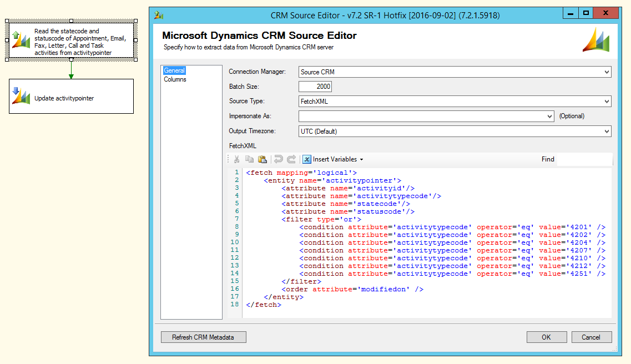
Task: Click the closing </fetch> tag line
Action: 264,305
